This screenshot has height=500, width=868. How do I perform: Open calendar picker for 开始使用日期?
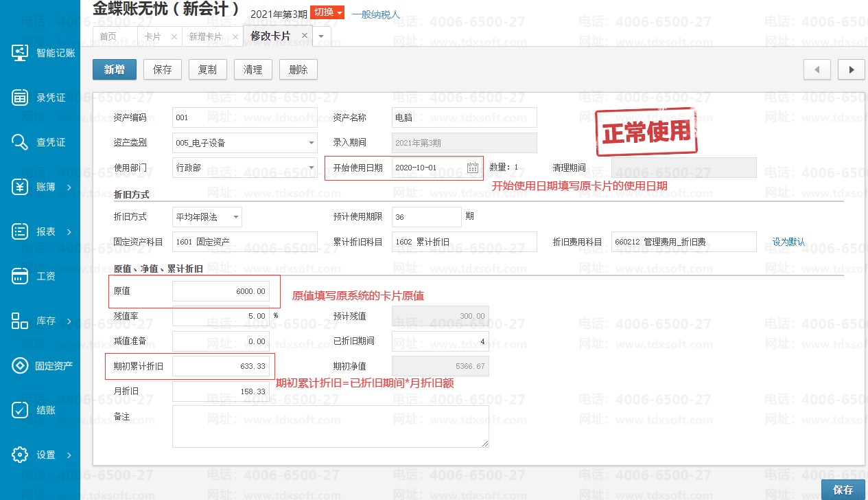472,168
